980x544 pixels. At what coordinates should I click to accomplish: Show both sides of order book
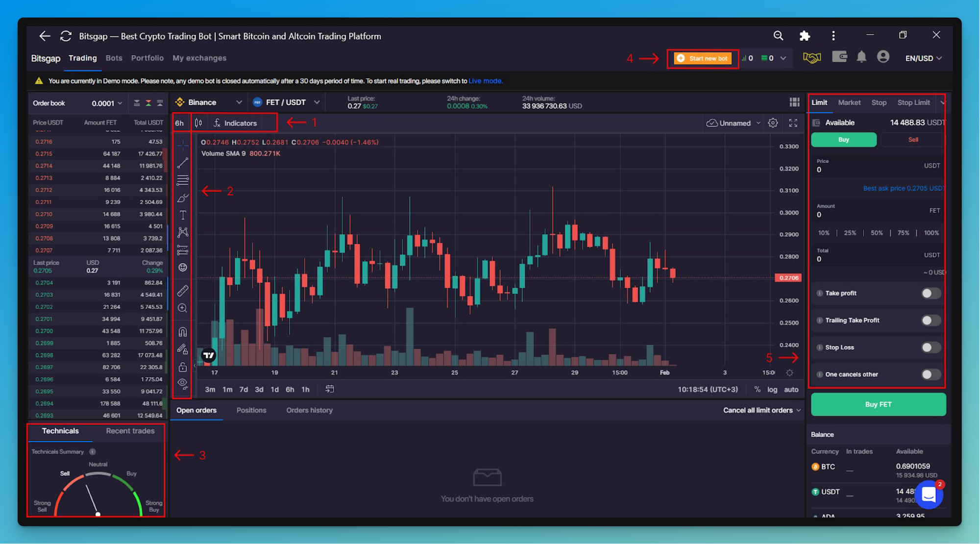148,103
